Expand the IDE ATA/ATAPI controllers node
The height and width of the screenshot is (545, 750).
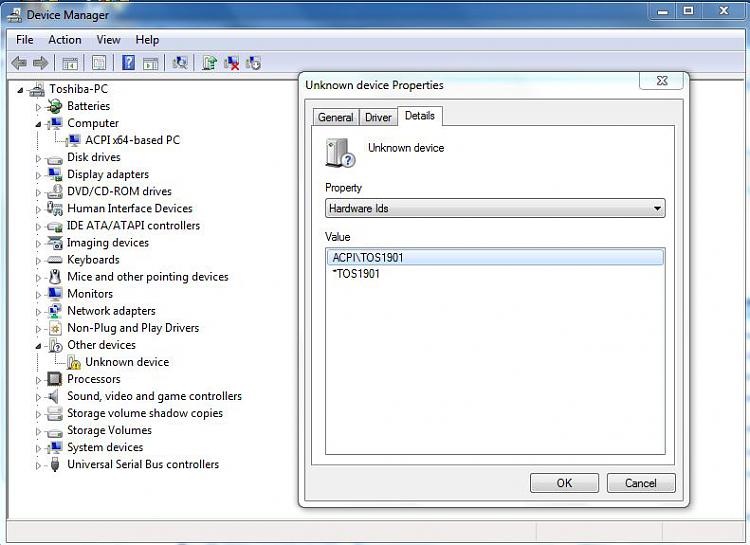38,226
